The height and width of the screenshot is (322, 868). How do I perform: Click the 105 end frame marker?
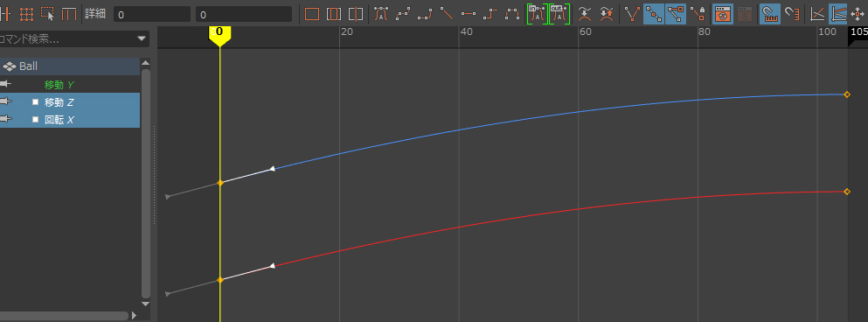tap(858, 33)
